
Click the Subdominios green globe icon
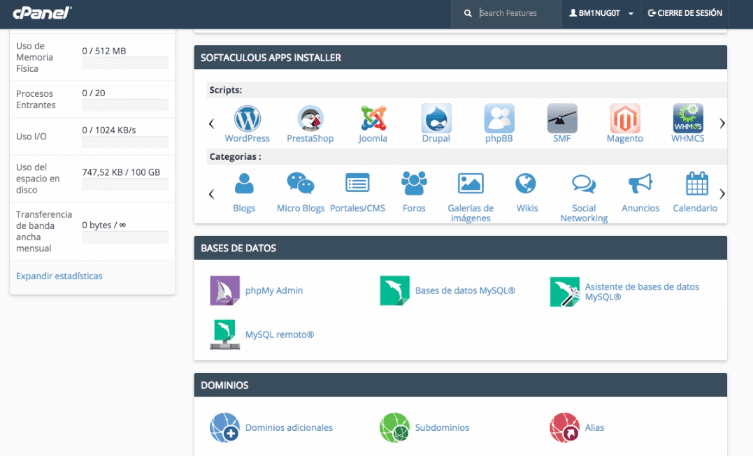coord(395,427)
